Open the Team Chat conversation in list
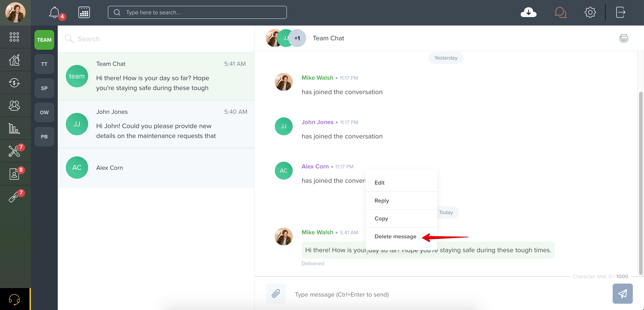Screen dimensions: 644x310 (x=156, y=76)
